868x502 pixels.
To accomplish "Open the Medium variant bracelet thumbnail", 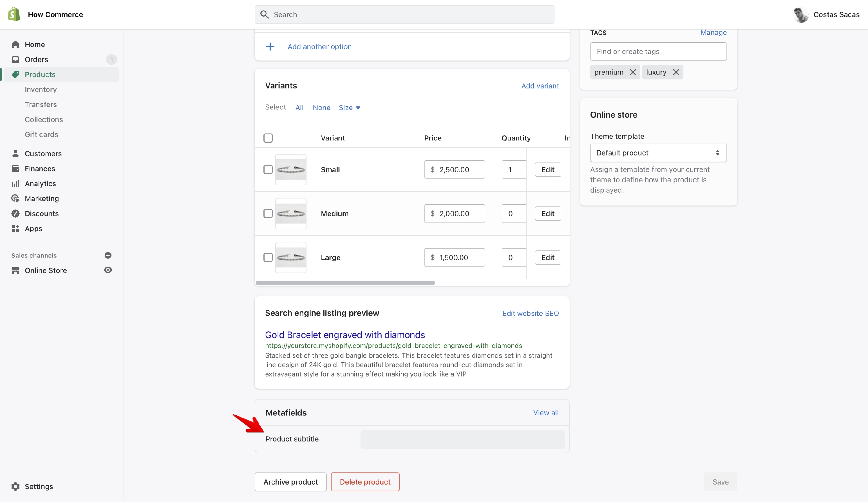I will (x=291, y=214).
